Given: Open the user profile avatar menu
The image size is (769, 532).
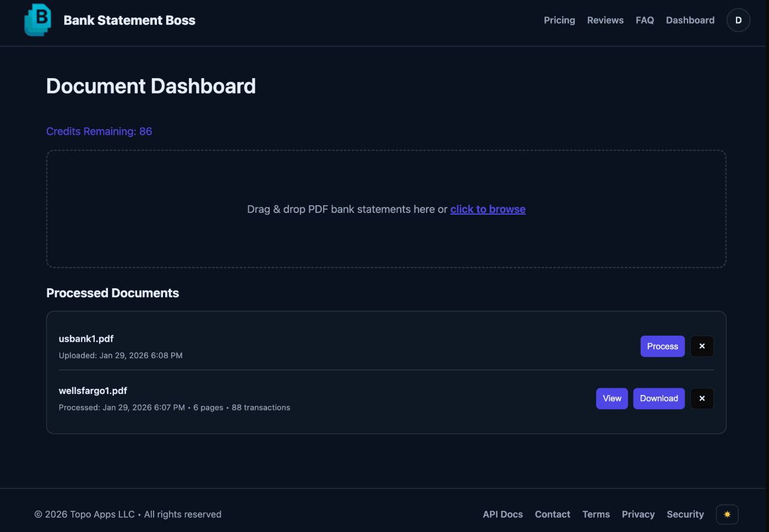Looking at the screenshot, I should (x=738, y=20).
